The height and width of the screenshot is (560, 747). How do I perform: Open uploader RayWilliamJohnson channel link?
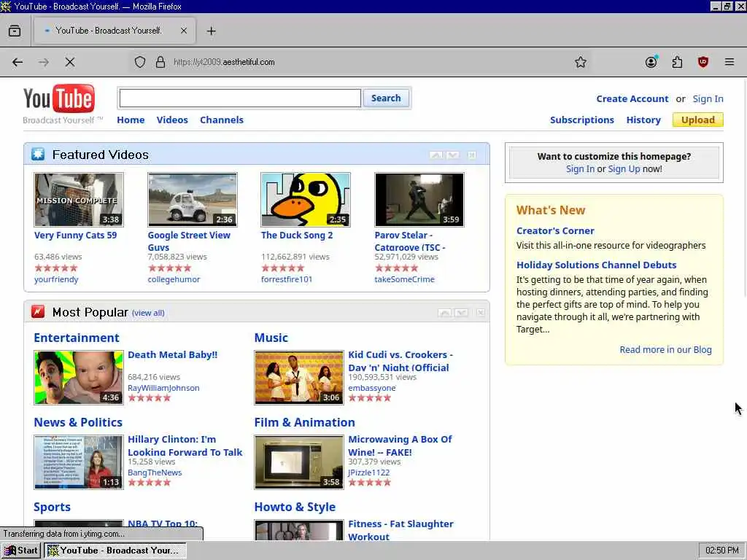[x=163, y=388]
